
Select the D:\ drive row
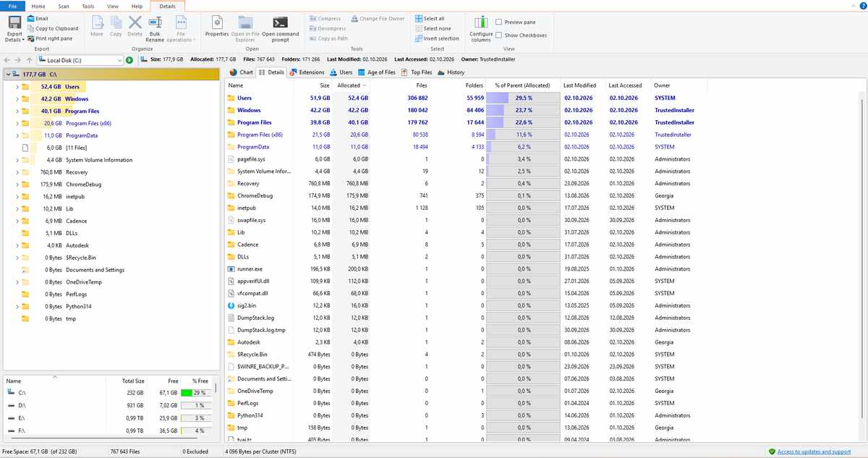[x=109, y=405]
